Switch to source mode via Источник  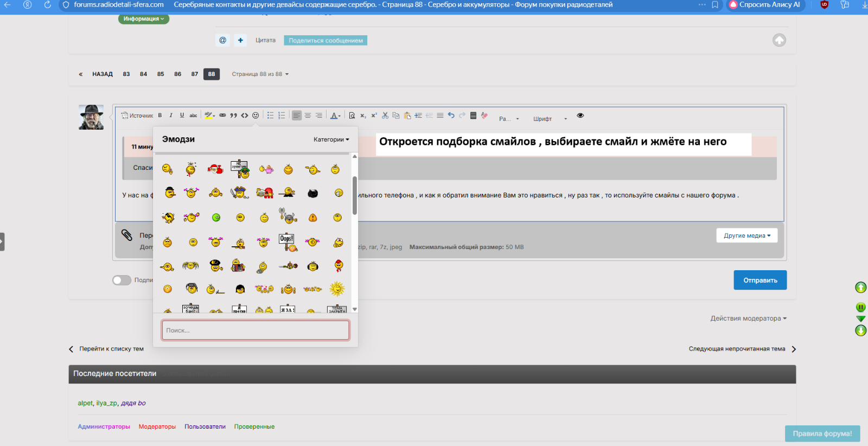point(137,116)
